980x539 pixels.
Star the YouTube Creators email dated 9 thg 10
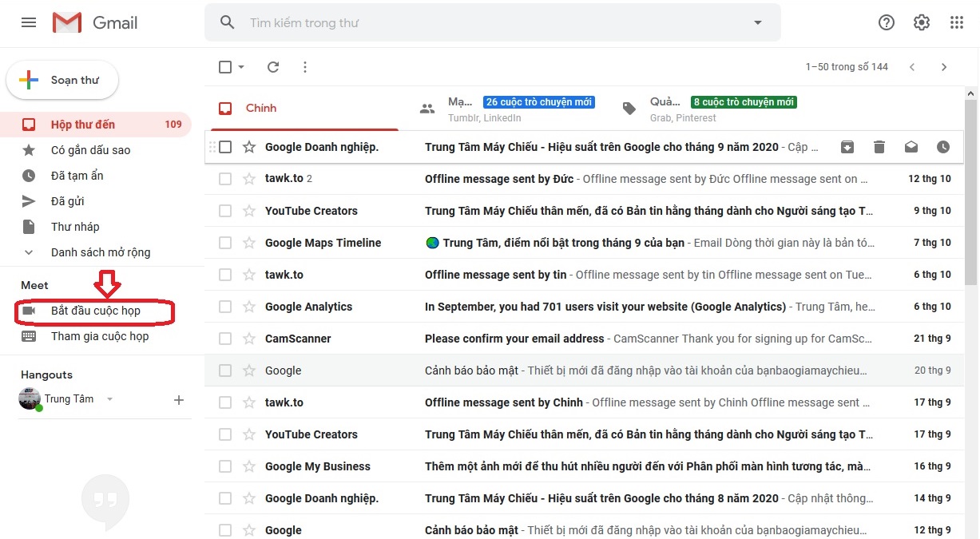tap(249, 211)
